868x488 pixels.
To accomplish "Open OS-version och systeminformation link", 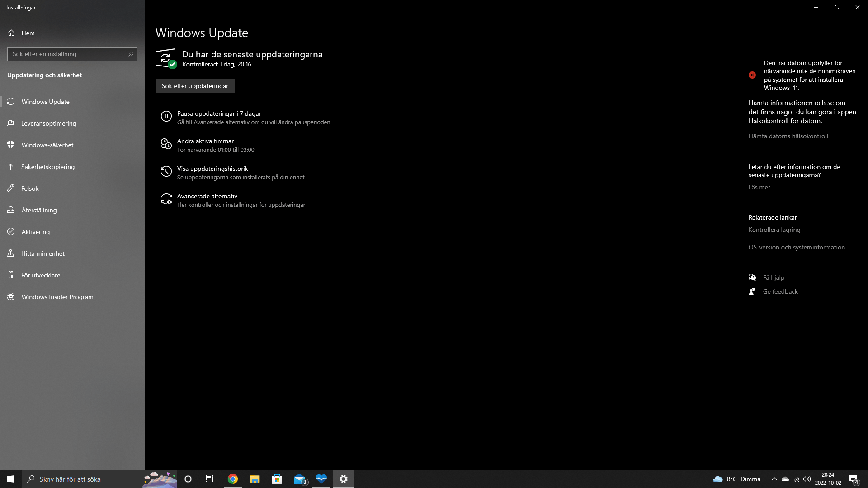I will [797, 247].
